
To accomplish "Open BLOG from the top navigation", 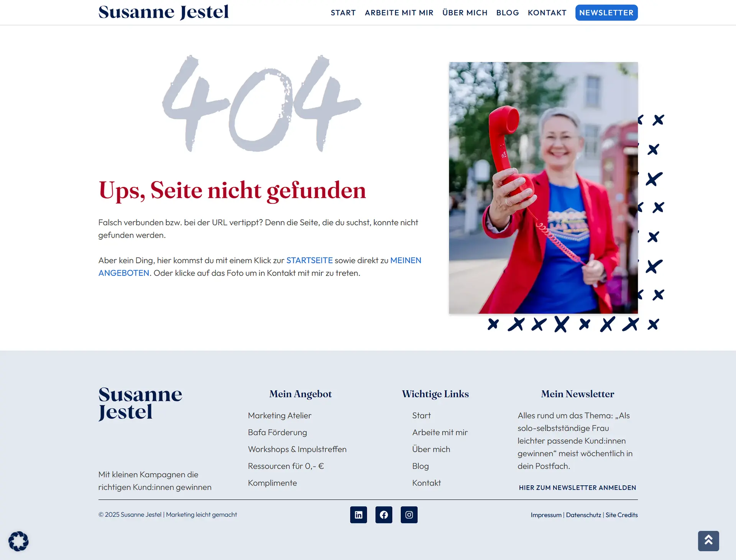I will point(508,13).
